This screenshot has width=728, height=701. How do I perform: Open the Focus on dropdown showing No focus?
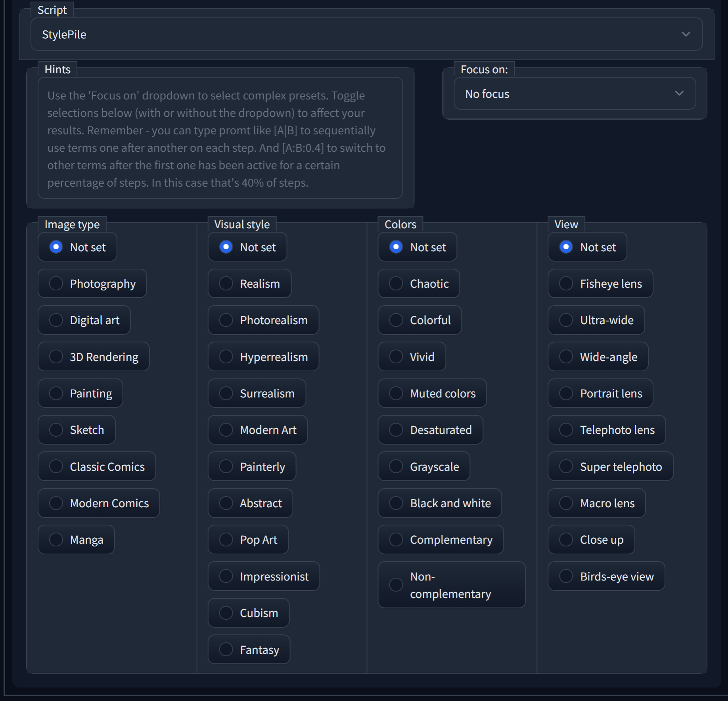pos(575,94)
